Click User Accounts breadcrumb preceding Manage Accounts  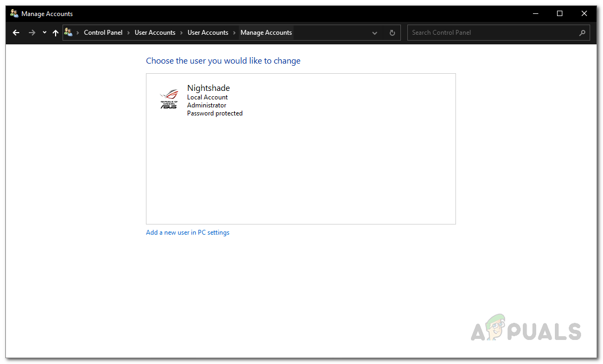[x=208, y=33]
